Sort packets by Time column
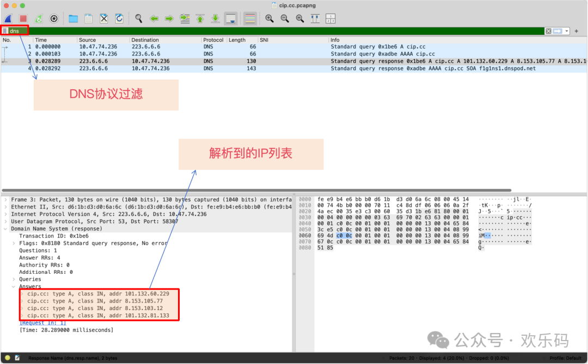Screen dimensions: 588x364 click(x=55, y=40)
